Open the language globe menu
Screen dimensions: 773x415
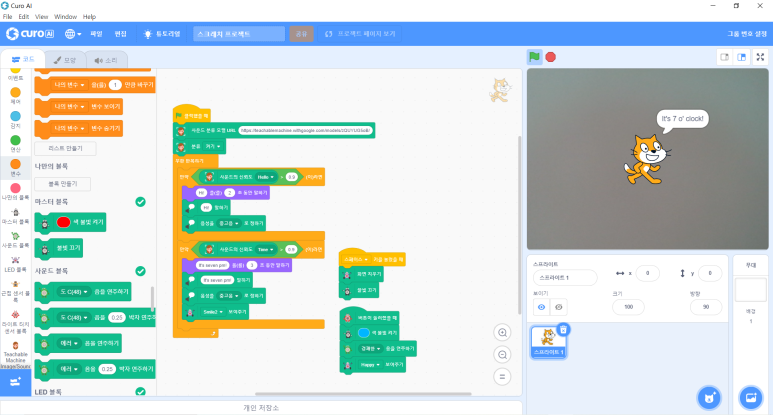(x=73, y=34)
